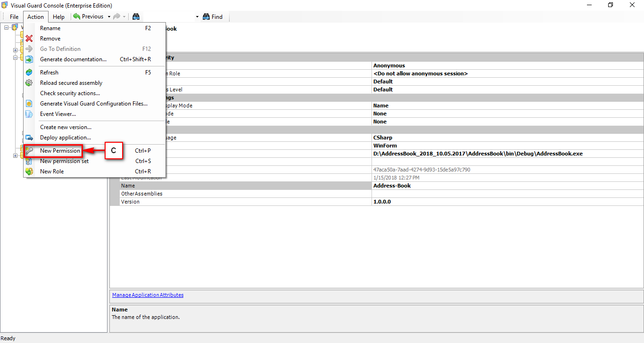Image resolution: width=644 pixels, height=343 pixels.
Task: Click the red Remove icon in menu
Action: (x=29, y=38)
